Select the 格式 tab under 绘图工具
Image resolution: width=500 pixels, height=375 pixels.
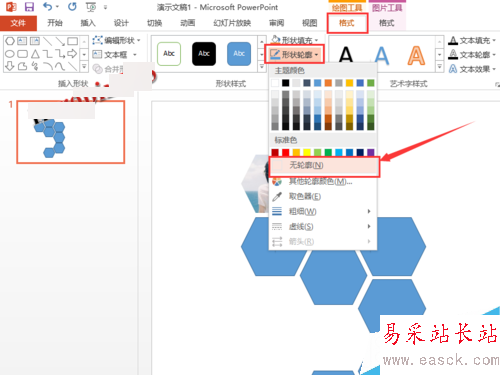(x=347, y=23)
